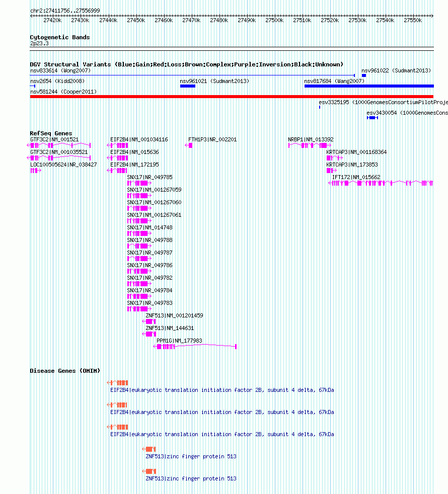448x494 pixels.
Task: Select the nsv961022 (Sudmant2013) variant label
Action: tap(396, 70)
